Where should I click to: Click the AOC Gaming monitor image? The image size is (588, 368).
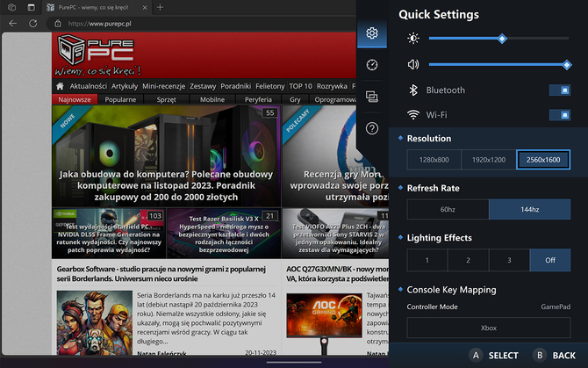(x=325, y=323)
